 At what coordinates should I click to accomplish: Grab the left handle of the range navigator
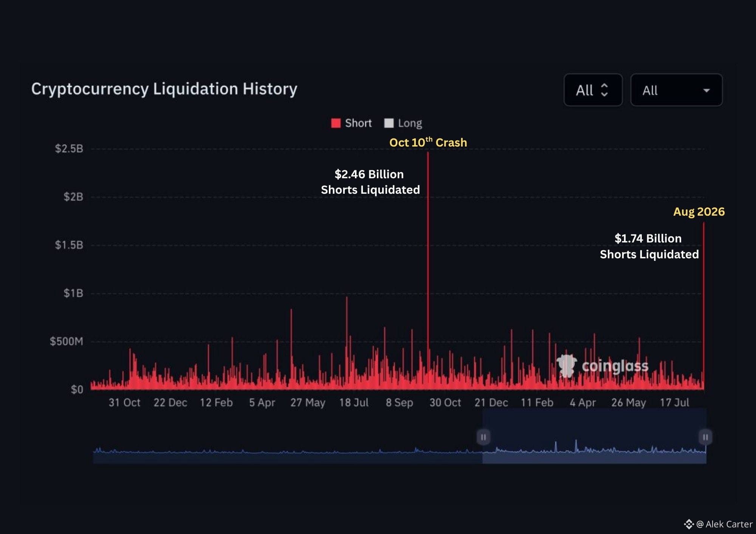tap(483, 437)
